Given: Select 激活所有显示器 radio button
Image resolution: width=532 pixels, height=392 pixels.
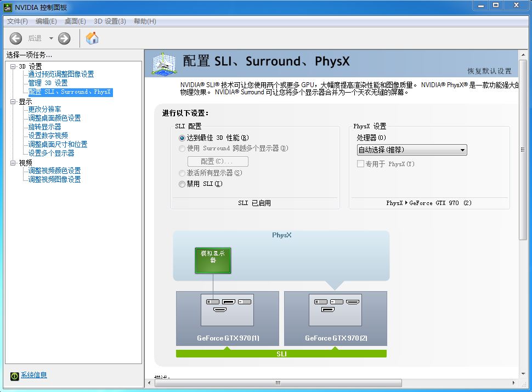Looking at the screenshot, I should pyautogui.click(x=182, y=173).
